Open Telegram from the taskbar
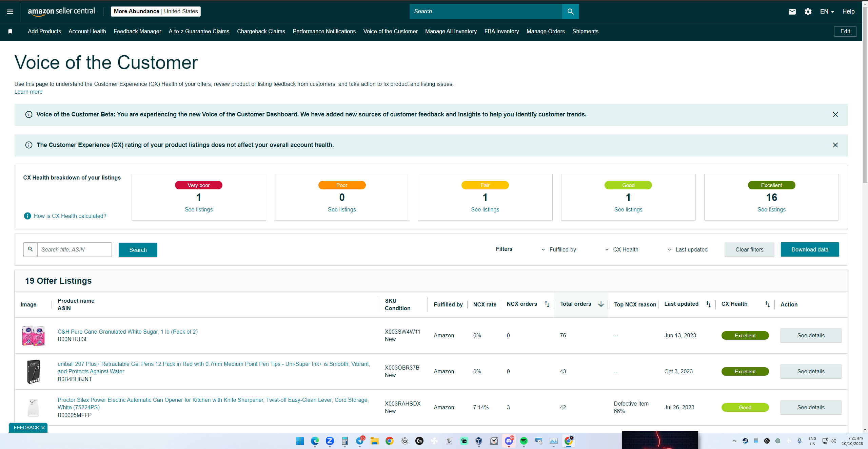 360,441
